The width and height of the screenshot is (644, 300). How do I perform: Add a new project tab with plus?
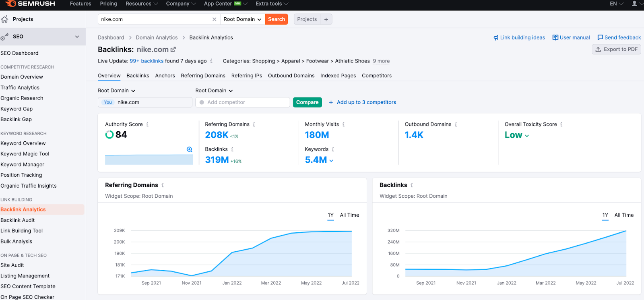point(326,19)
